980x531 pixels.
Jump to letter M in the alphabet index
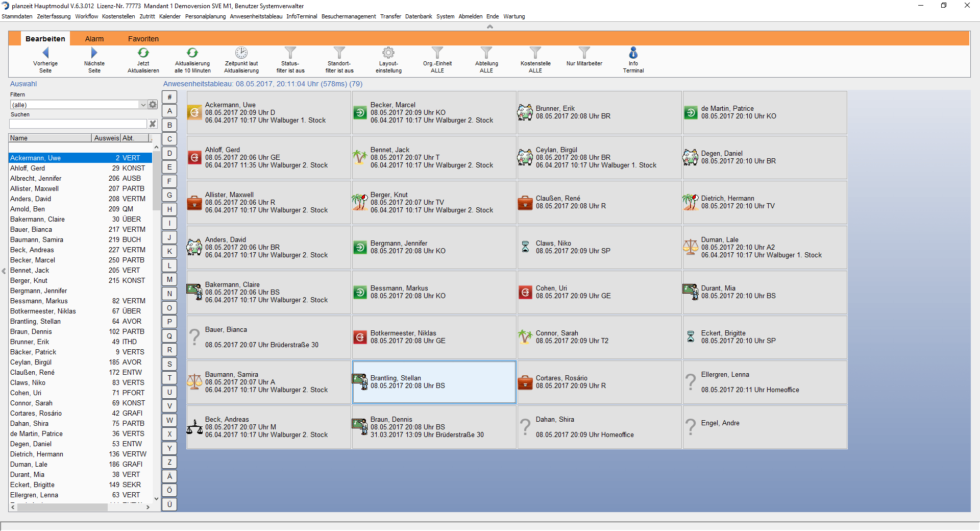pyautogui.click(x=169, y=279)
